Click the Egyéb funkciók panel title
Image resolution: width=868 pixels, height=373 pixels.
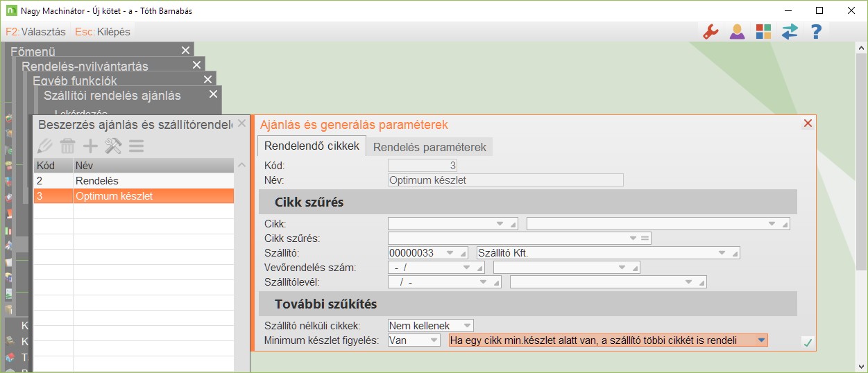(x=75, y=80)
